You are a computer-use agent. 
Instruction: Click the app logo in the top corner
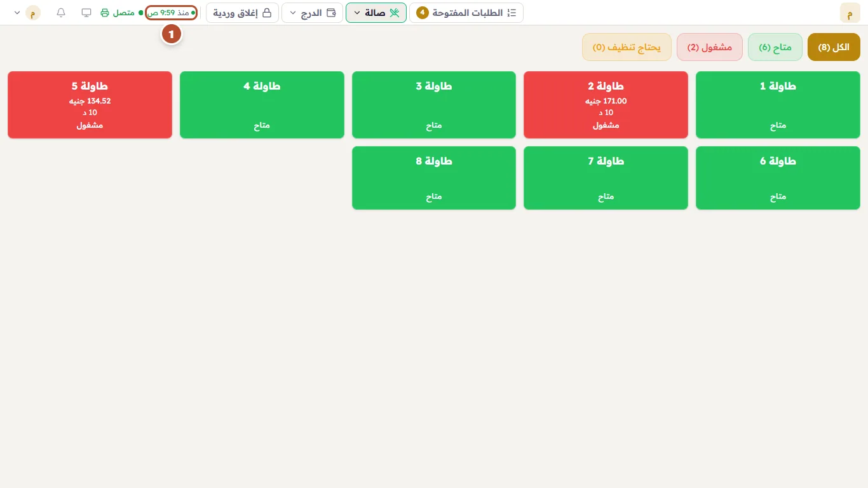coord(850,13)
